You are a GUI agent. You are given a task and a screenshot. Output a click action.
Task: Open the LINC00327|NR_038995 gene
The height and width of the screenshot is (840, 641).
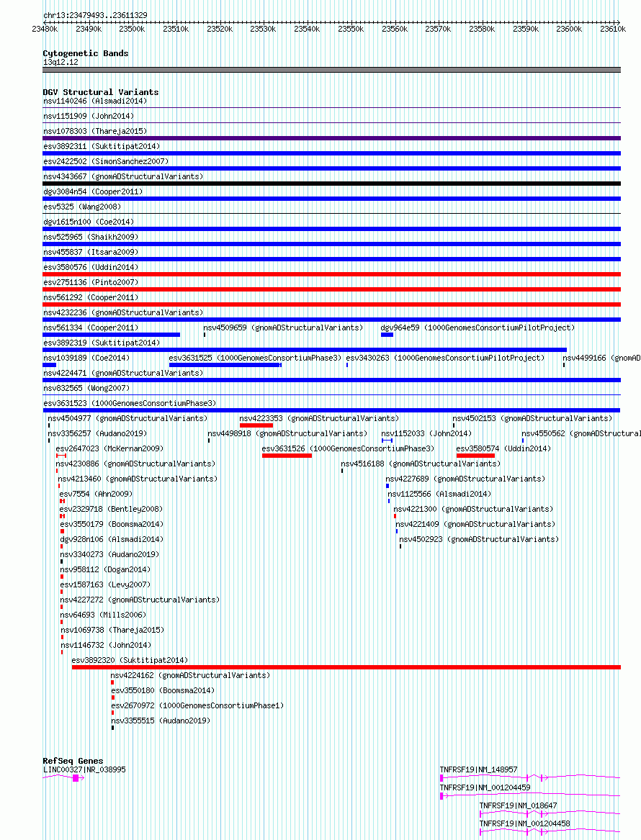(x=84, y=769)
